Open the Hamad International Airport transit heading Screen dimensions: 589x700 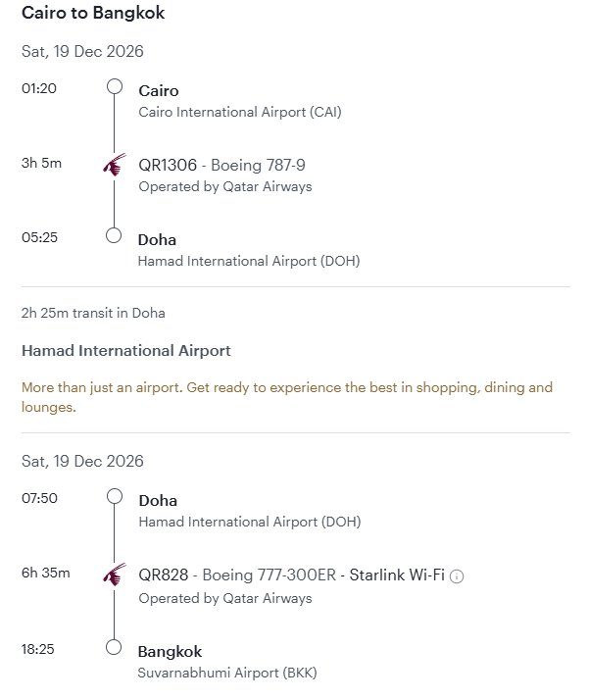pos(126,351)
